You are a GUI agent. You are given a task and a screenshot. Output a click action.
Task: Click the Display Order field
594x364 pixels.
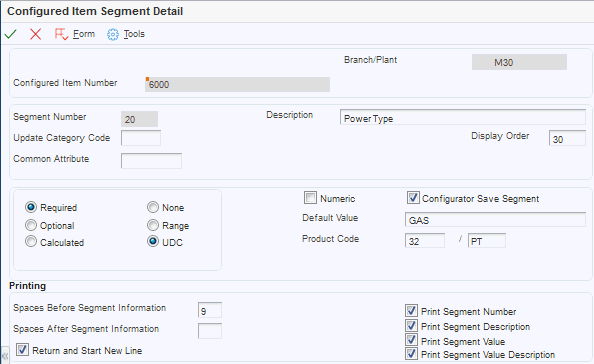pos(567,138)
